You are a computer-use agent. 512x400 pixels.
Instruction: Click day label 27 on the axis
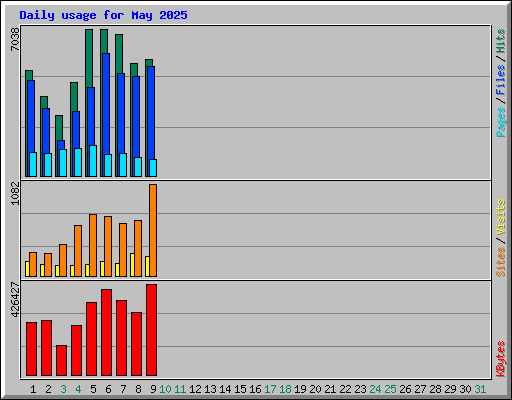(420, 389)
